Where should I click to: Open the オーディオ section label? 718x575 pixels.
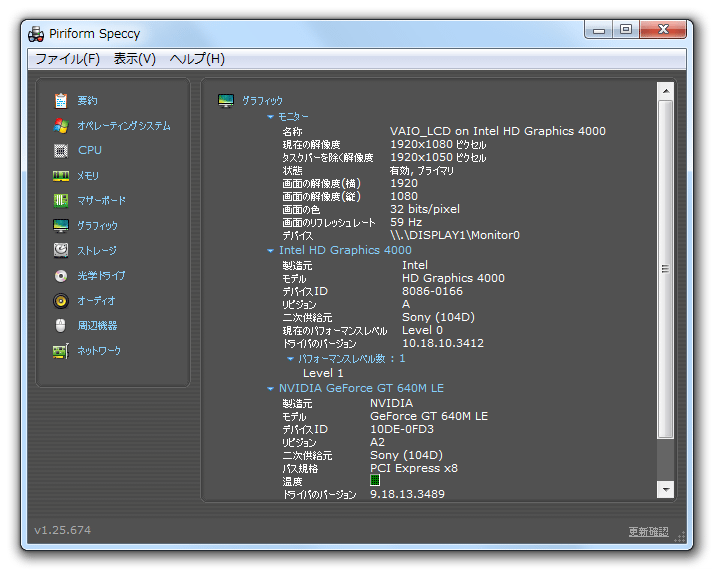(96, 301)
